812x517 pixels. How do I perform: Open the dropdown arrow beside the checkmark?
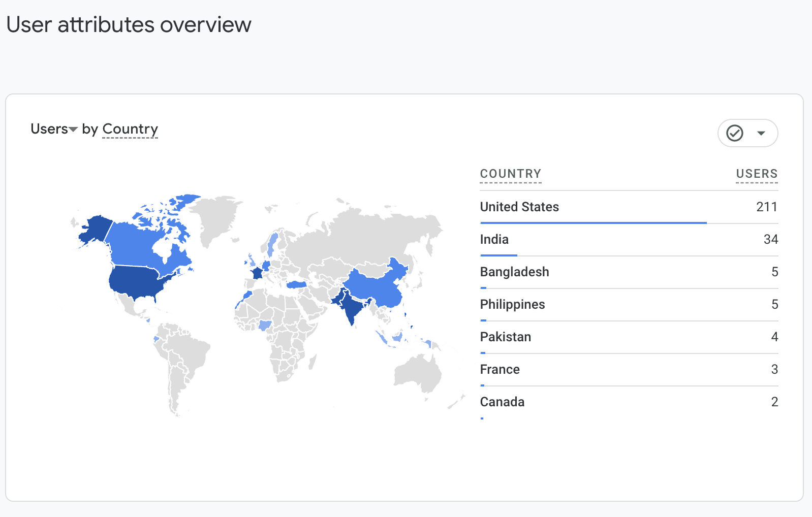tap(761, 134)
